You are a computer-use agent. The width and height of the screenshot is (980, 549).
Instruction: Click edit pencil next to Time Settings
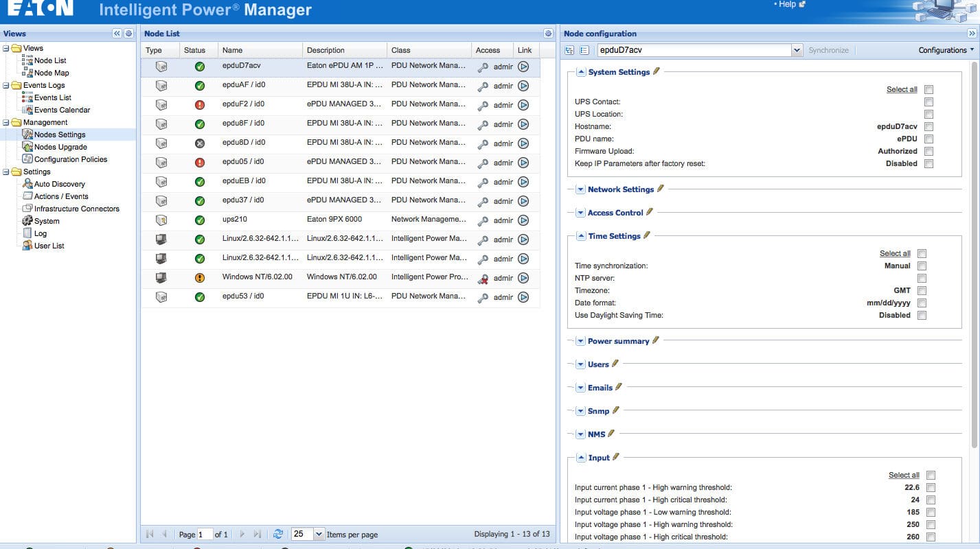point(647,235)
